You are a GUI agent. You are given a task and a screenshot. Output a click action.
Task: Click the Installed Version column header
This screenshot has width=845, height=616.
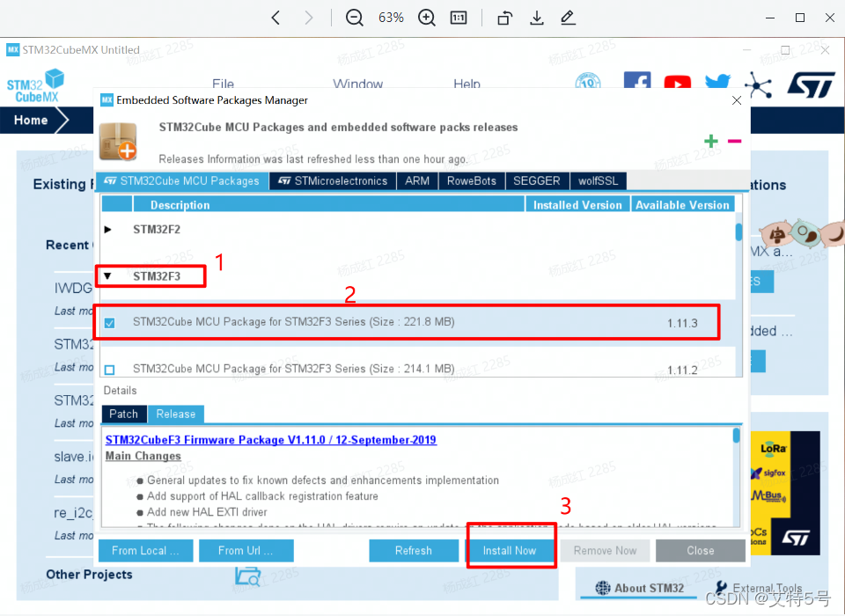[x=577, y=205]
